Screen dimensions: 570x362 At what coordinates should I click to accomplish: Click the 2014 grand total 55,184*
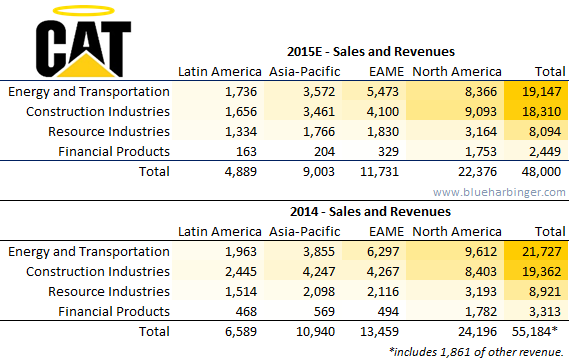535,331
